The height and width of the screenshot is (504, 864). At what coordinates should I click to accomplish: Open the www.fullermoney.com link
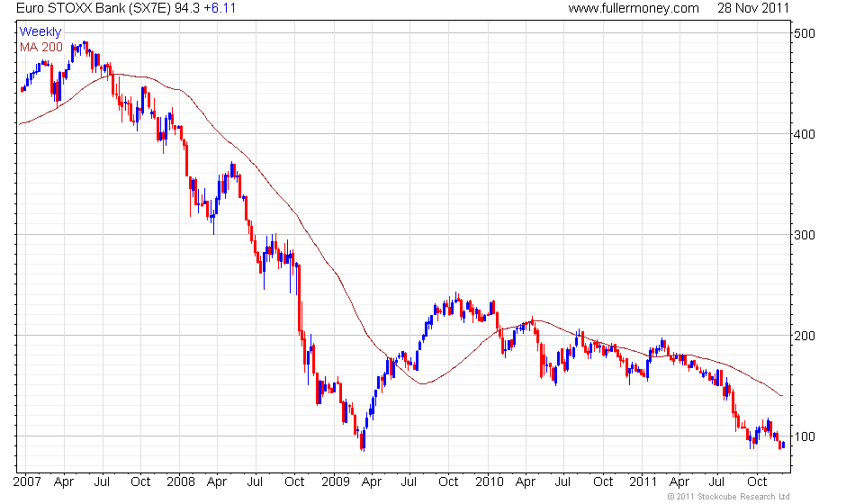[x=634, y=8]
